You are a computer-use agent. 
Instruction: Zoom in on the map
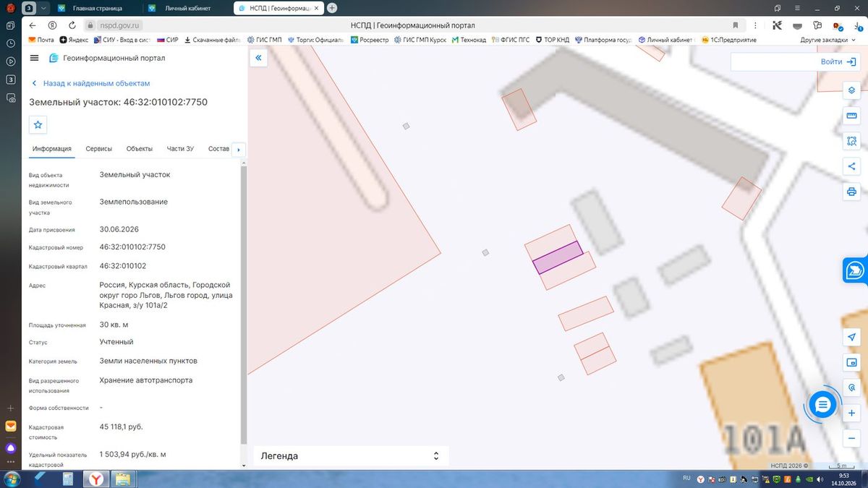coord(851,414)
